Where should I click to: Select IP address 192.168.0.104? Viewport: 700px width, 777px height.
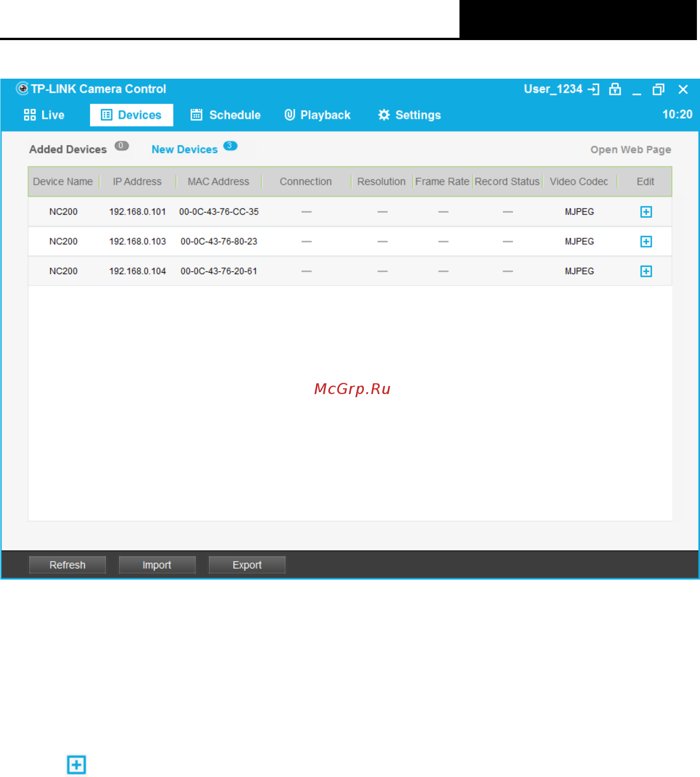(x=138, y=271)
